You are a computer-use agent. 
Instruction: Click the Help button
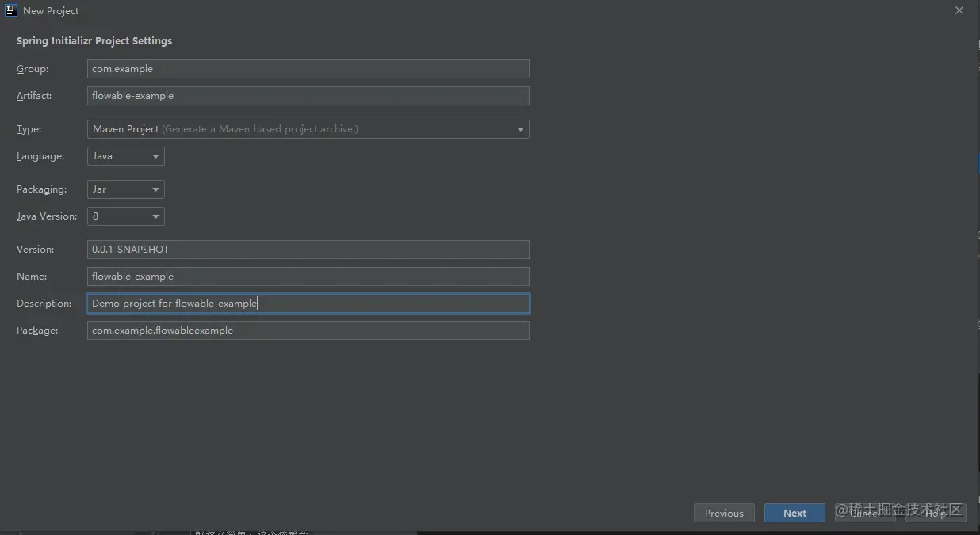pyautogui.click(x=936, y=513)
